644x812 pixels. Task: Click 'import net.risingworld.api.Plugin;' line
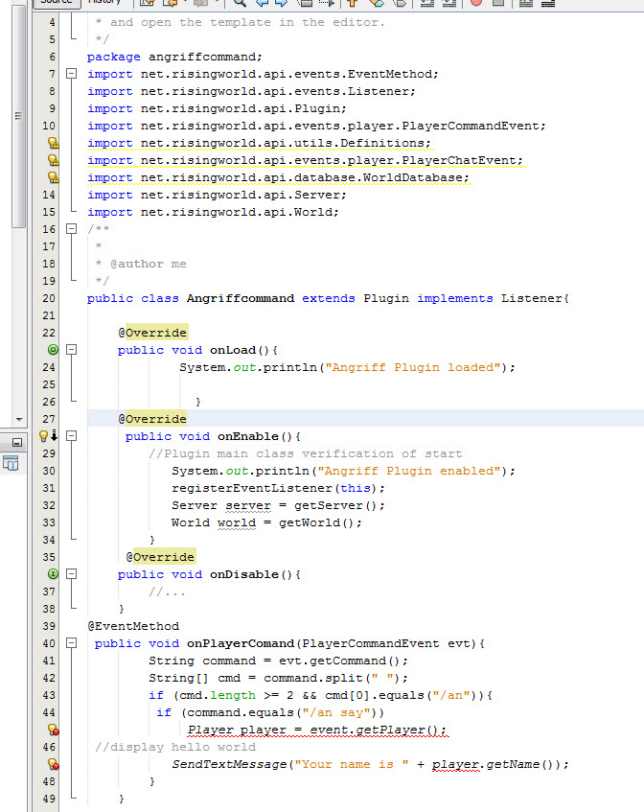(x=217, y=108)
